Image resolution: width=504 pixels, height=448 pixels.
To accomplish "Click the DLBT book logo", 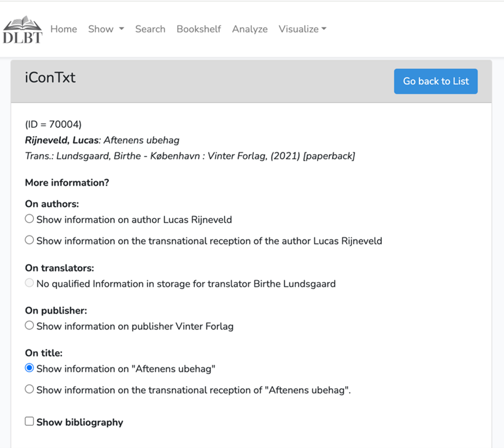I will pyautogui.click(x=23, y=30).
